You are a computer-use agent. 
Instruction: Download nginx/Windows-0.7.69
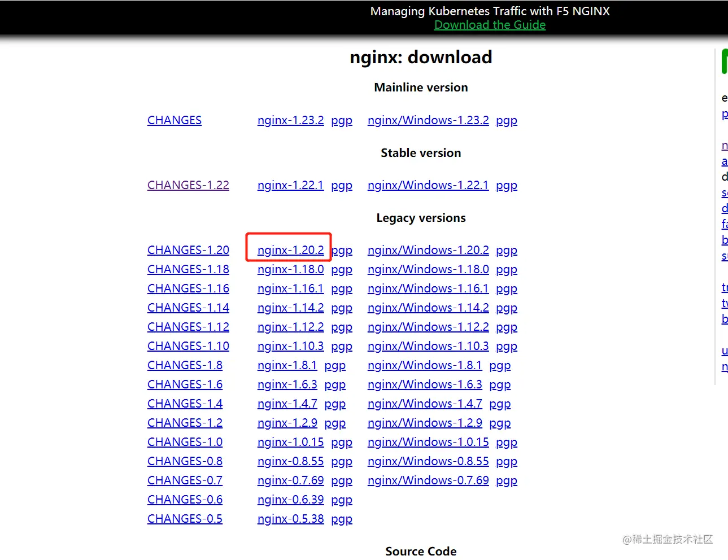(x=428, y=480)
